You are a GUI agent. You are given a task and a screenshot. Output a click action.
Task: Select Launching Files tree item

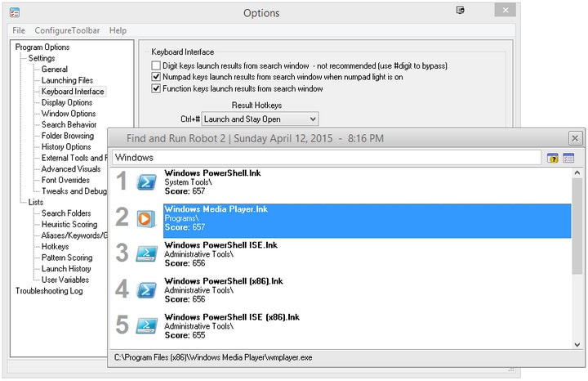pos(67,80)
